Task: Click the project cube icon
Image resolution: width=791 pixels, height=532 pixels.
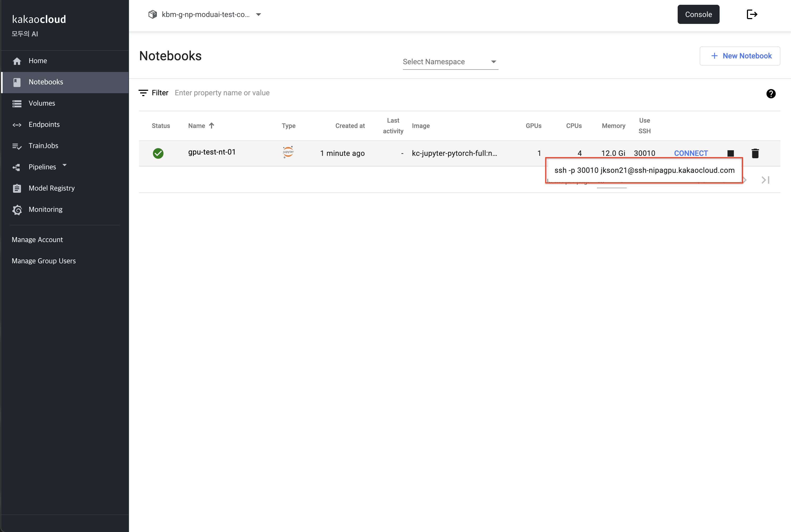Action: pos(153,15)
